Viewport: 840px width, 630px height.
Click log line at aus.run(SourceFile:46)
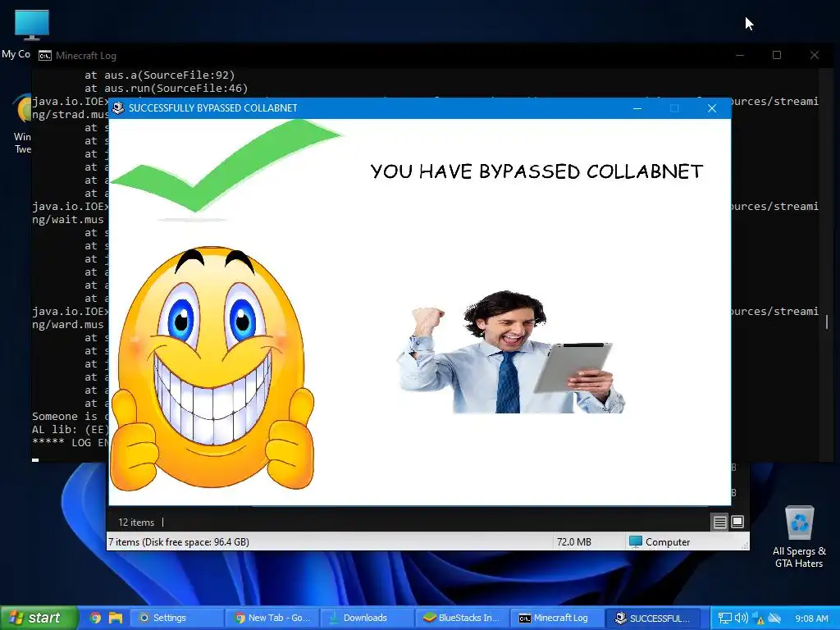point(166,88)
